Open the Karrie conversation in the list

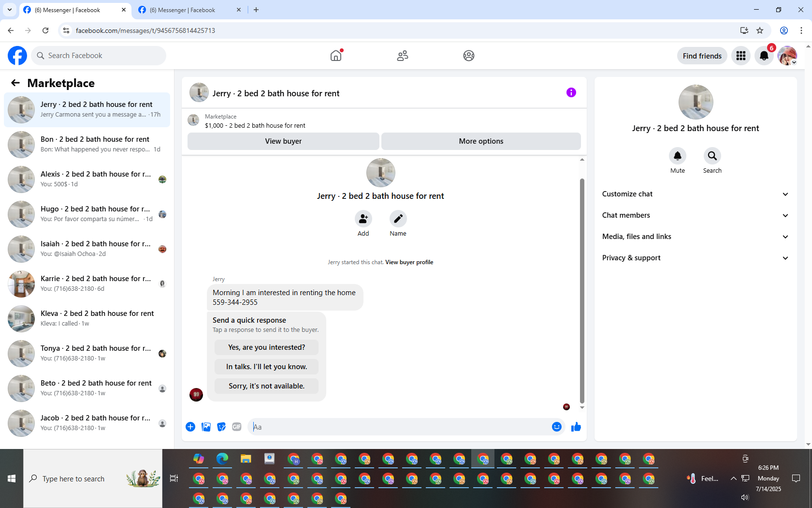(87, 284)
